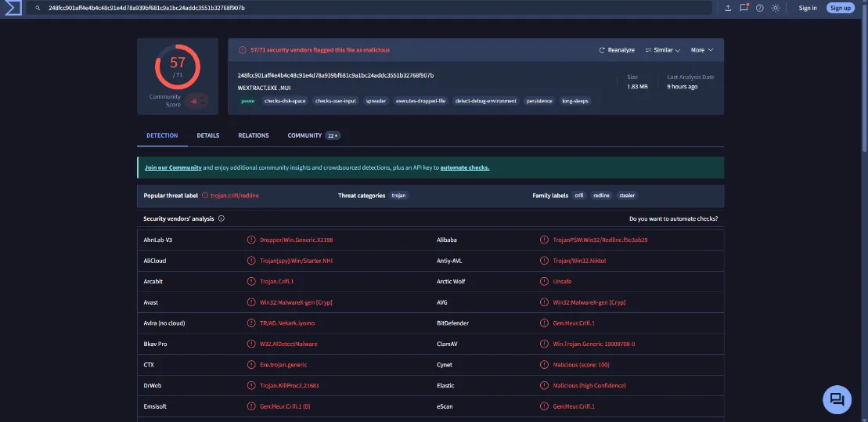Click the detect-debug-environment tag
The height and width of the screenshot is (422, 868).
tap(486, 101)
